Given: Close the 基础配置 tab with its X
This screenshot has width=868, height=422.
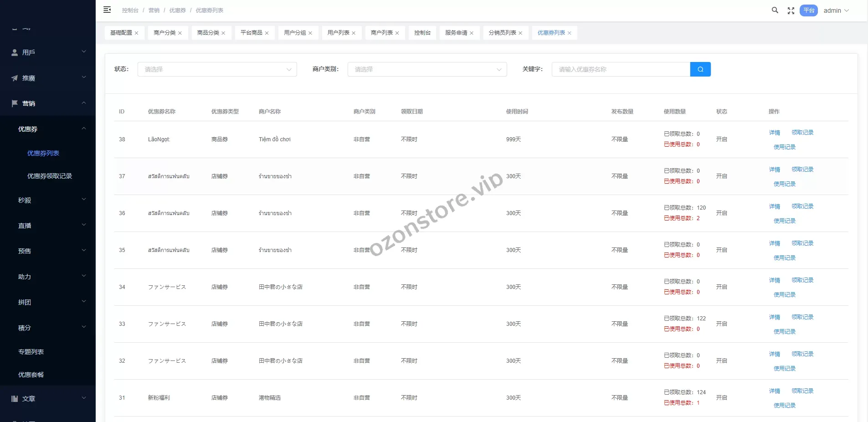Looking at the screenshot, I should pyautogui.click(x=136, y=33).
